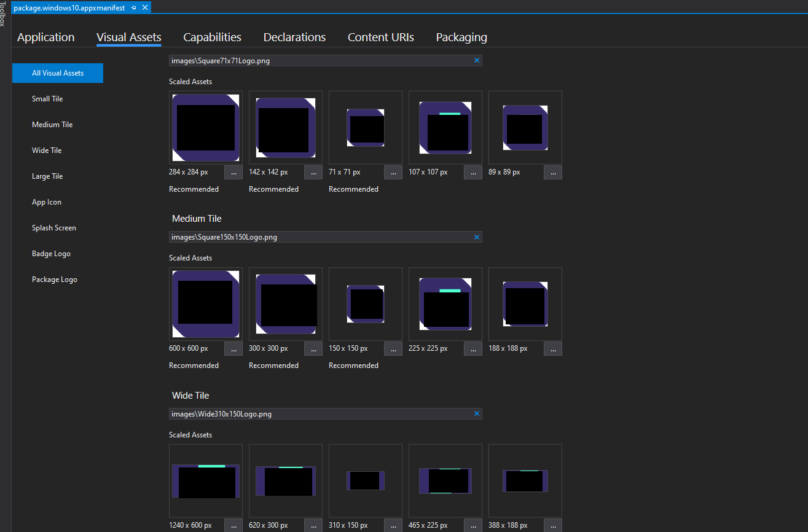This screenshot has height=532, width=808.
Task: Open the Content URIs page
Action: click(381, 37)
